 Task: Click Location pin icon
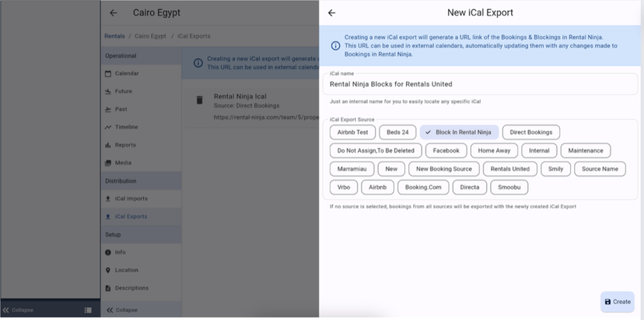[108, 270]
